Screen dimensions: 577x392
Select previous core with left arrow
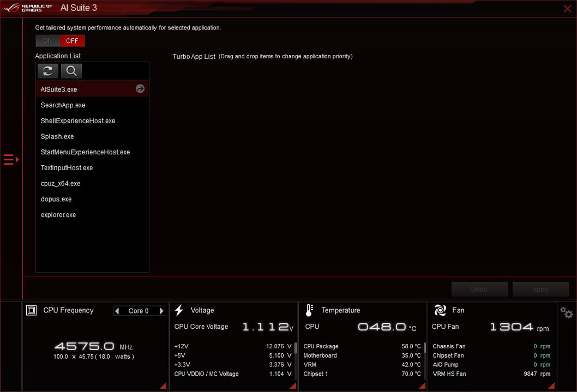117,311
